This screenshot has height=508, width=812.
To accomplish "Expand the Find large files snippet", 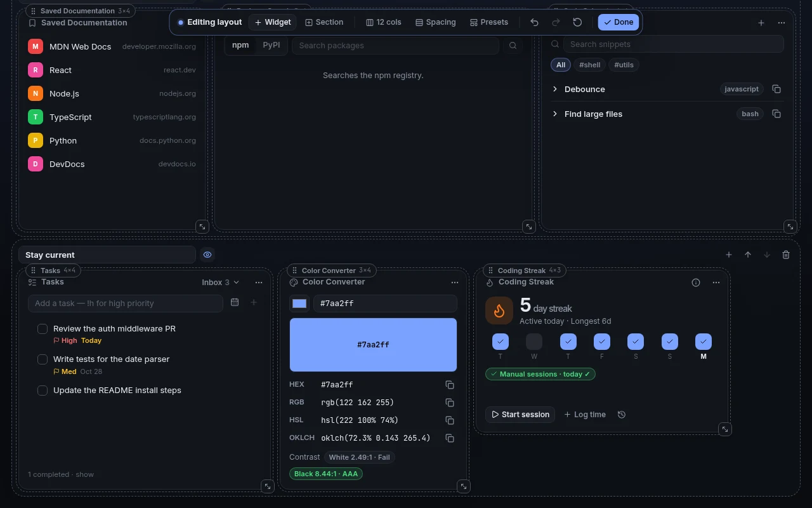I will click(555, 114).
